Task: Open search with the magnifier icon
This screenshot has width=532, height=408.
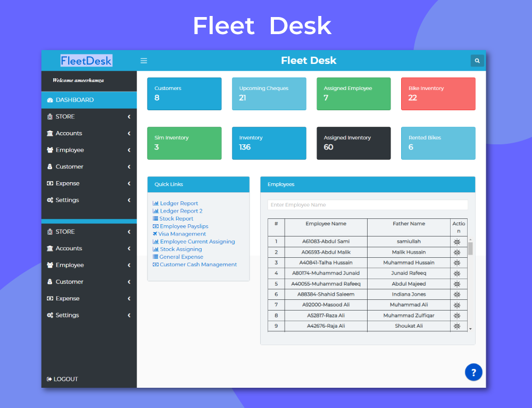Action: point(477,61)
